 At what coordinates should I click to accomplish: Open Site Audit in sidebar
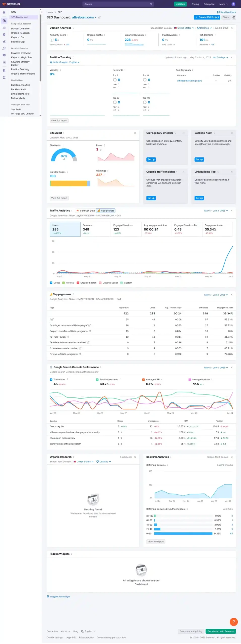pyautogui.click(x=16, y=109)
